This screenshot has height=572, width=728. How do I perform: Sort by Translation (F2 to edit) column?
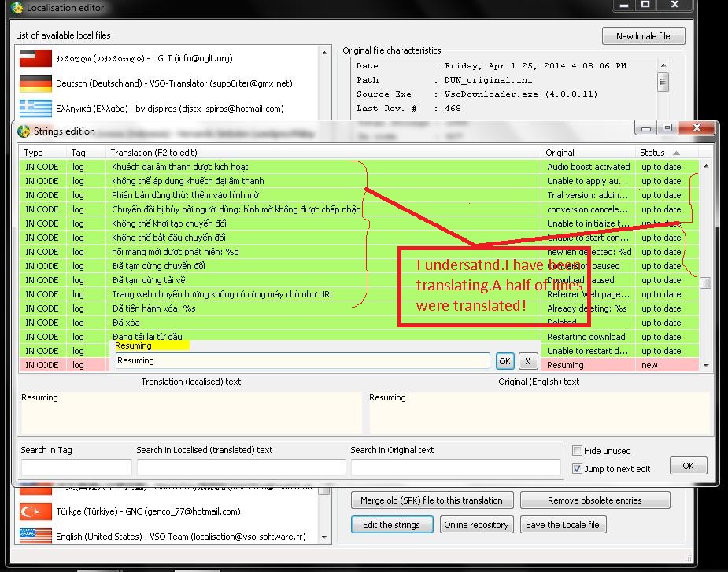point(323,153)
